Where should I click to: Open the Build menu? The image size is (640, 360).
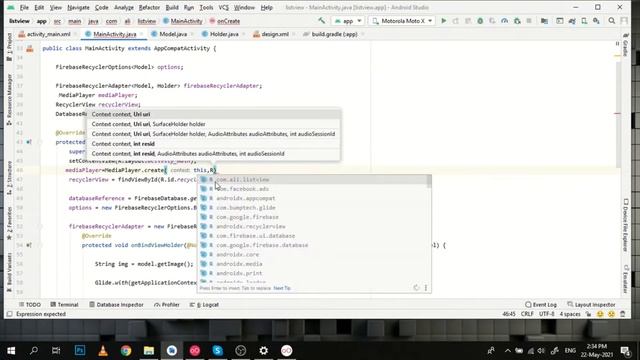pos(172,7)
